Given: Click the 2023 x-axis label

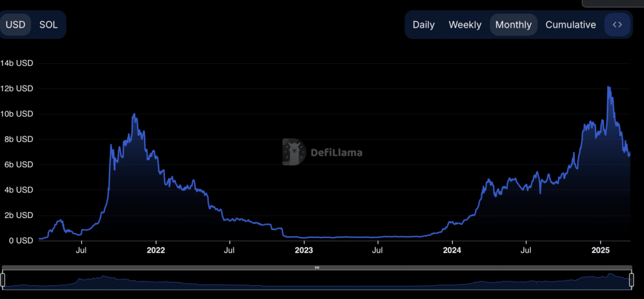Looking at the screenshot, I should [304, 250].
